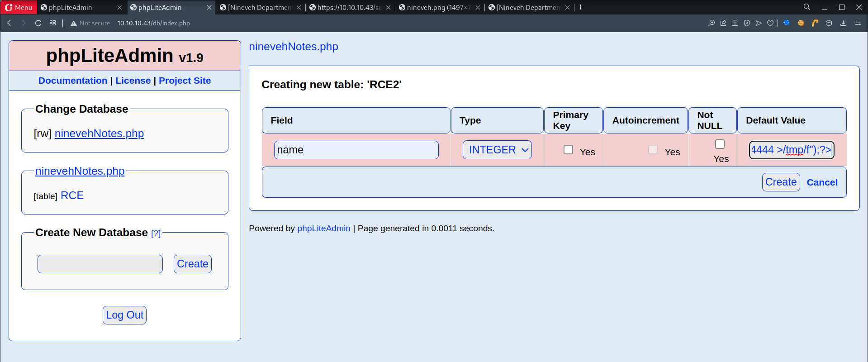The image size is (868, 362).
Task: Close the nineveh.png tab
Action: (478, 8)
